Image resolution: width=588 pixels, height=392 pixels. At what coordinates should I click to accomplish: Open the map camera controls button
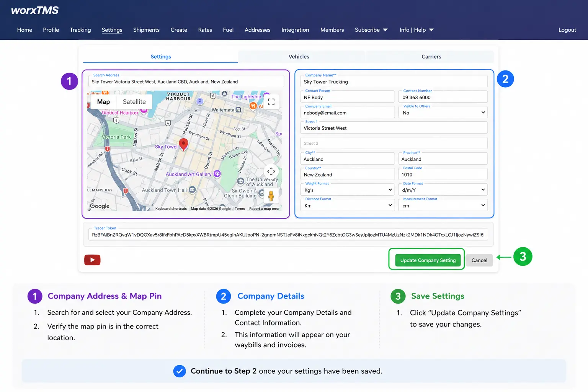271,171
